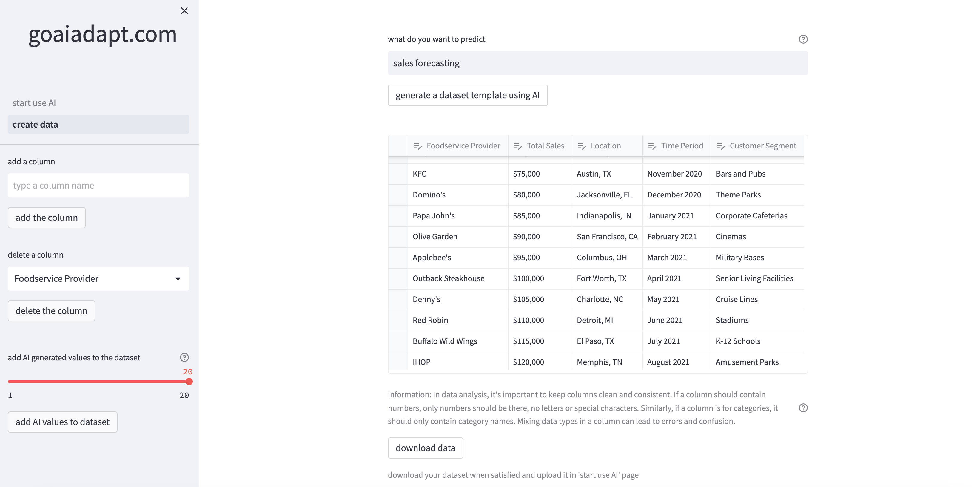980x487 pixels.
Task: Go to start use AI page
Action: [x=34, y=103]
